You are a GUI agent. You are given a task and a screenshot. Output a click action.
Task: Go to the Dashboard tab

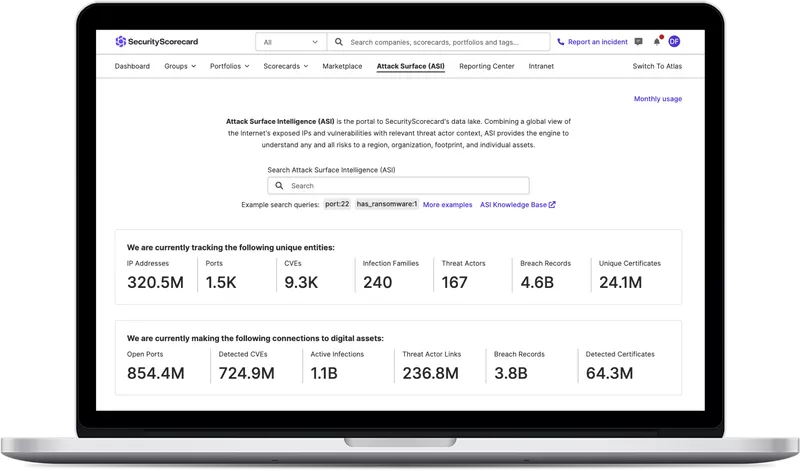[132, 66]
